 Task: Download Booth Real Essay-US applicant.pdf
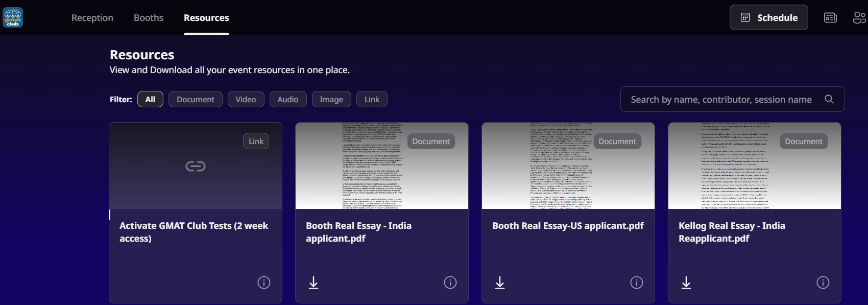(x=500, y=283)
